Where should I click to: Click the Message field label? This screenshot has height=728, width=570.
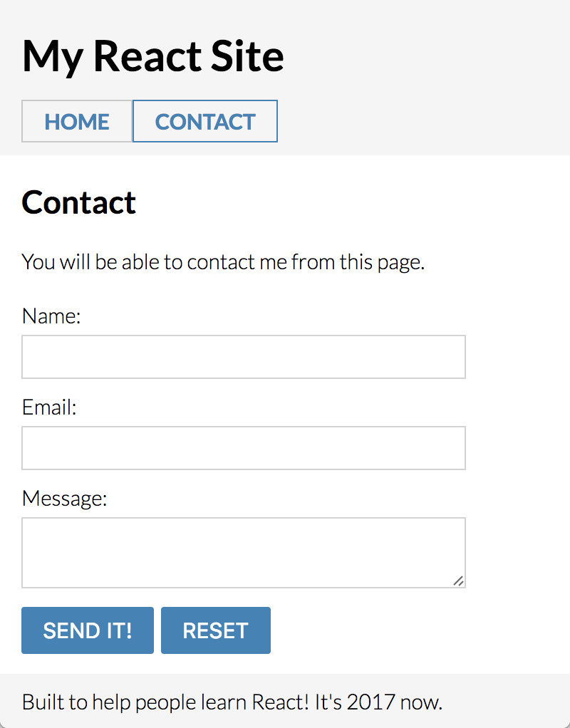[x=65, y=499]
